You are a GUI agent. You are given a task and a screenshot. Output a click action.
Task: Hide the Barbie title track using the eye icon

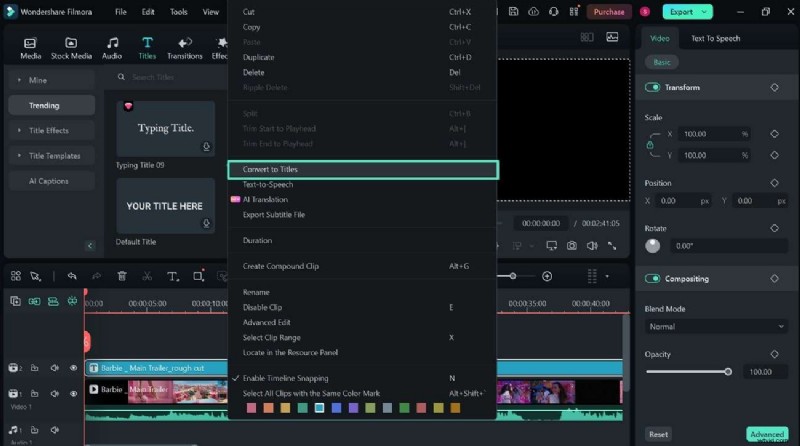click(73, 368)
